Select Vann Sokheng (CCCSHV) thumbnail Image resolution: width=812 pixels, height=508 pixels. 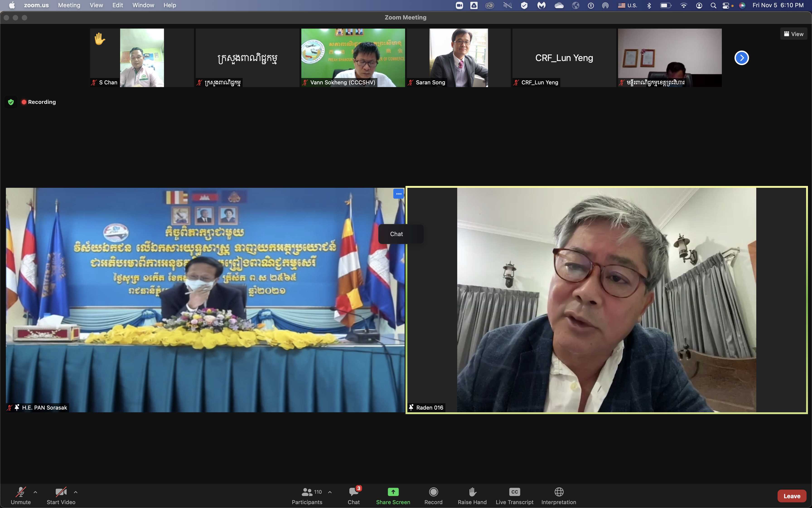353,58
